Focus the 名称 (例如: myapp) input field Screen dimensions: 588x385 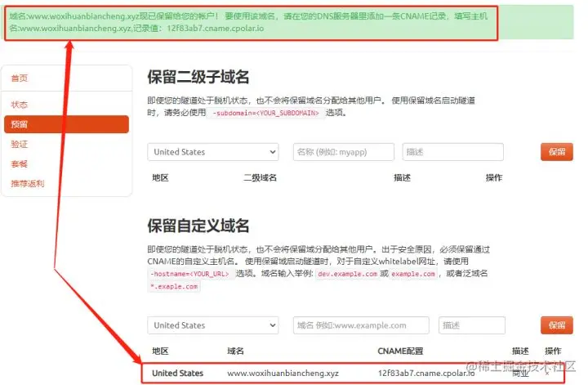coord(344,152)
